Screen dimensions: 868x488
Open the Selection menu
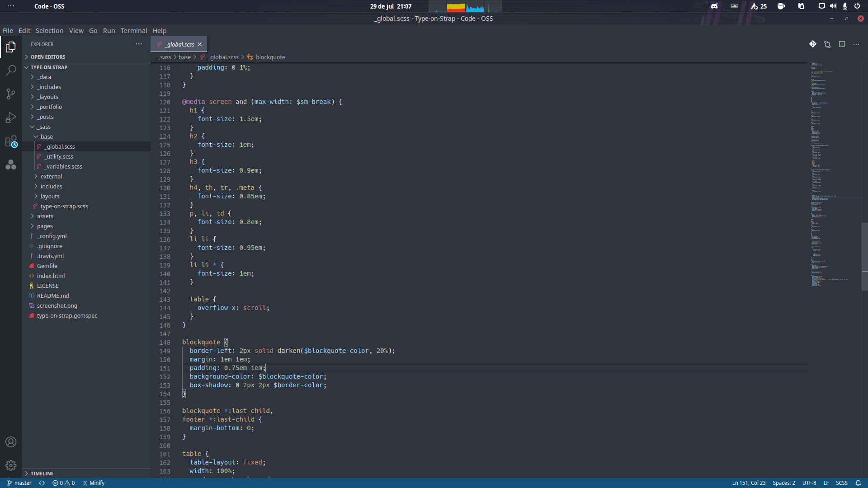49,31
